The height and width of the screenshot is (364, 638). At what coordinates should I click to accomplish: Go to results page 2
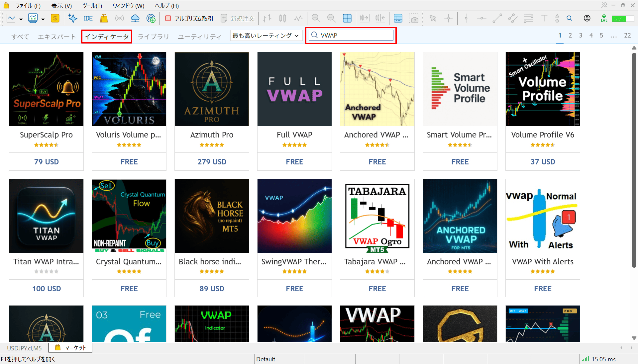(x=570, y=35)
